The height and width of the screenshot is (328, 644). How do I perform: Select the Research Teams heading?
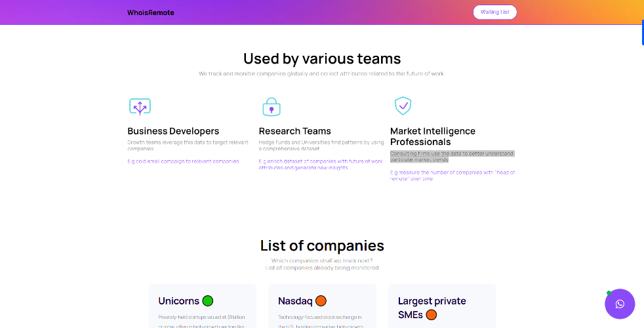(295, 131)
